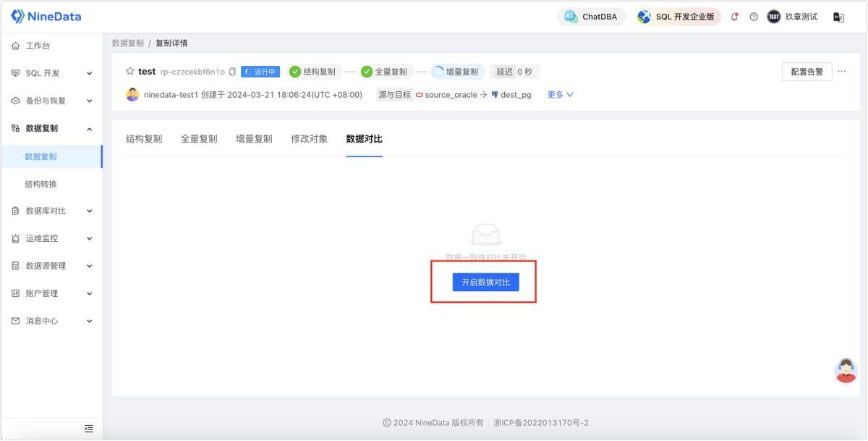
Task: Click the ninedata-test1 user avatar
Action: click(132, 94)
